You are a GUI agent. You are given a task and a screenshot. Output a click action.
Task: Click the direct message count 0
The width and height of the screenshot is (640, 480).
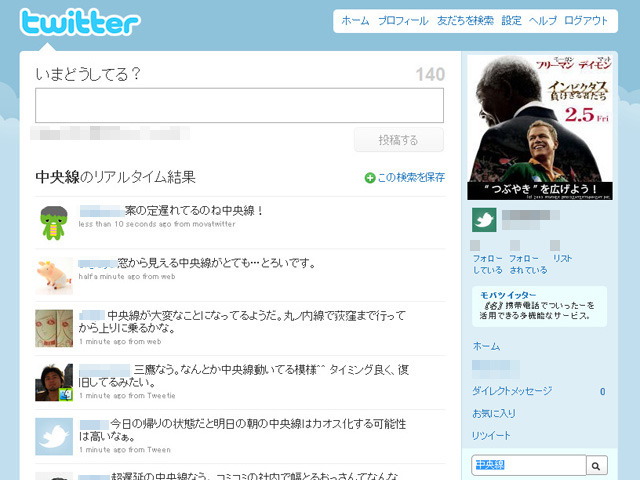[602, 392]
